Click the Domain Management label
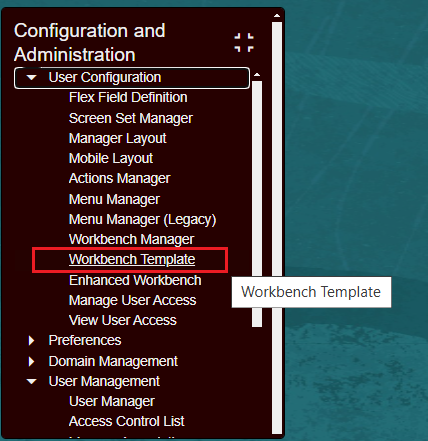Viewport: 428px width, 441px height. [113, 361]
